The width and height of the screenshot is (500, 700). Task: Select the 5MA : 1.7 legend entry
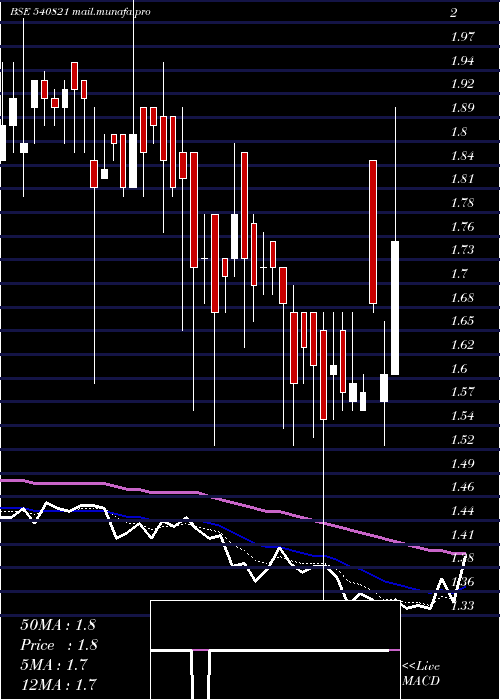pos(56,665)
